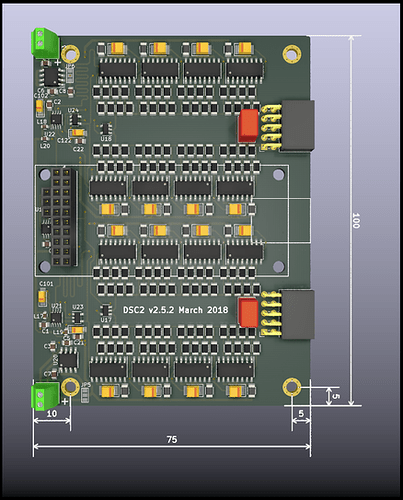Click the "U24" component label
Image resolution: width=403 pixels, height=500 pixels.
pos(73,110)
